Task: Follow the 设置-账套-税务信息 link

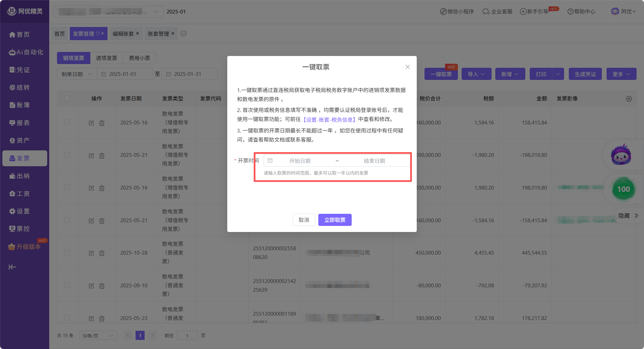Action: tap(329, 119)
